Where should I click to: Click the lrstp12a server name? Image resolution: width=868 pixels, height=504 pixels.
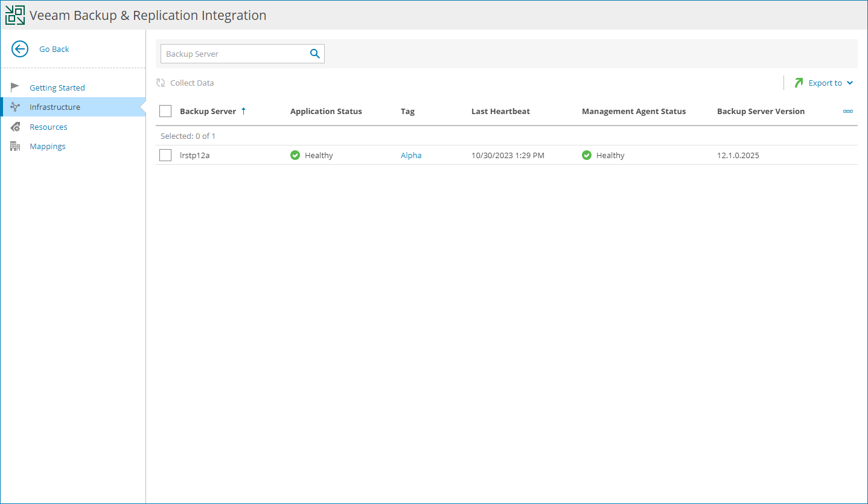(194, 155)
